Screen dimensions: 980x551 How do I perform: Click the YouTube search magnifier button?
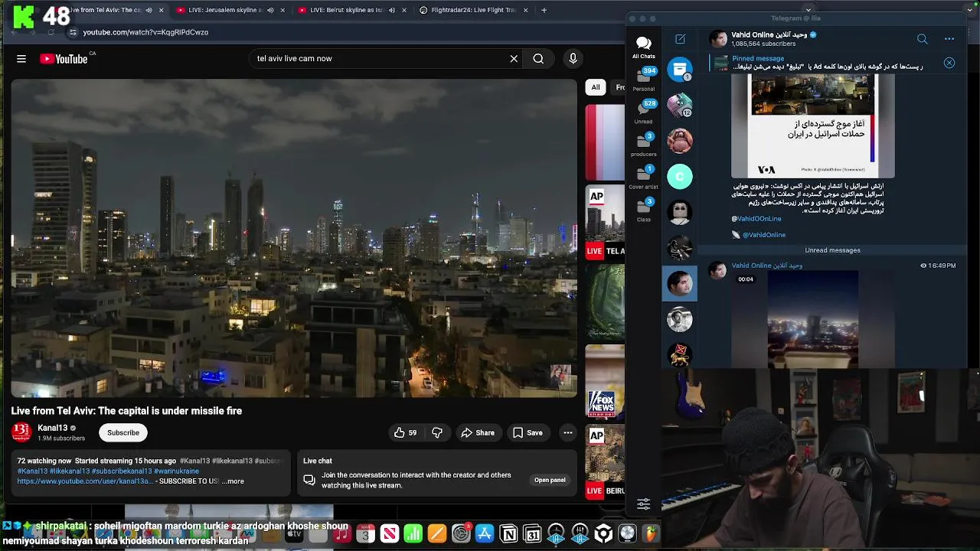click(x=538, y=59)
